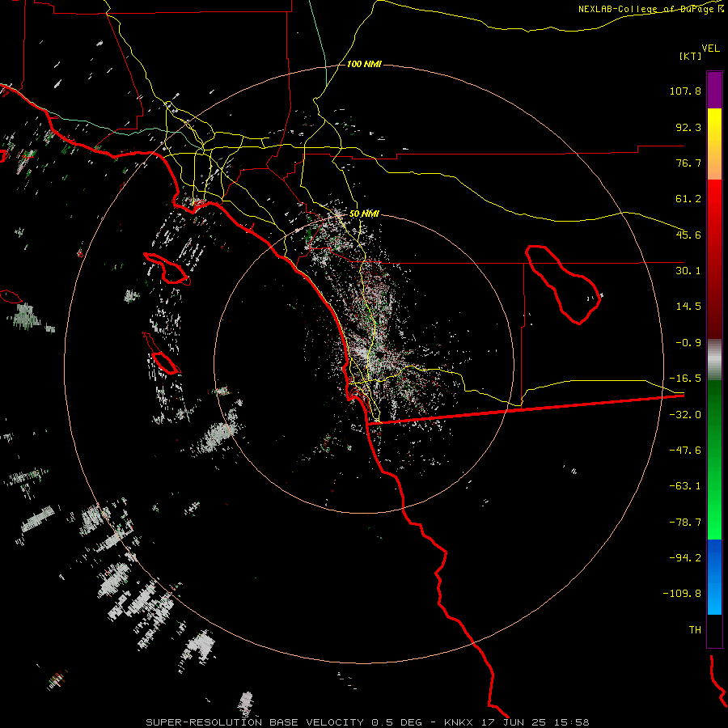Click the 92.3 legend value
Screen dimensions: 728x728
688,127
